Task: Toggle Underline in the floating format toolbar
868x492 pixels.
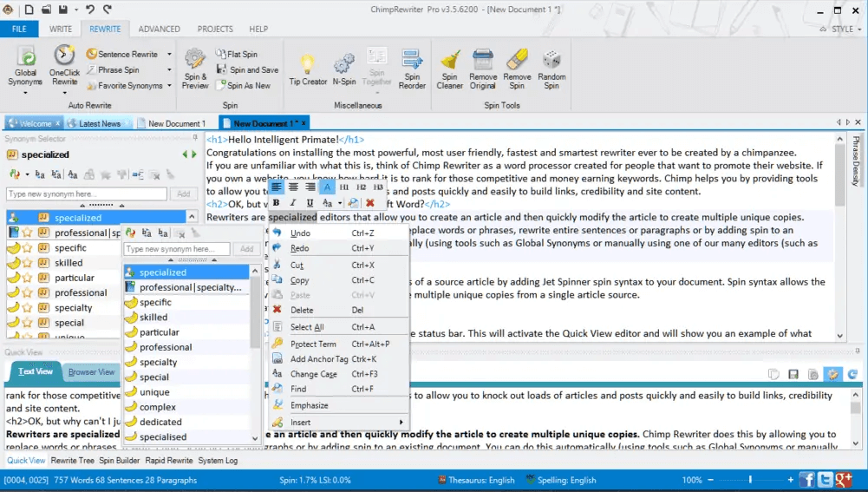Action: coord(310,203)
